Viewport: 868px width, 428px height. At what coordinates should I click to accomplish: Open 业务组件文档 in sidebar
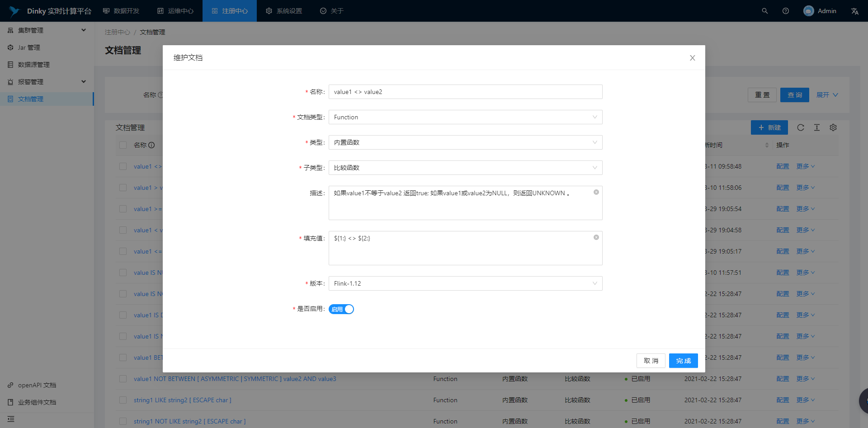37,402
